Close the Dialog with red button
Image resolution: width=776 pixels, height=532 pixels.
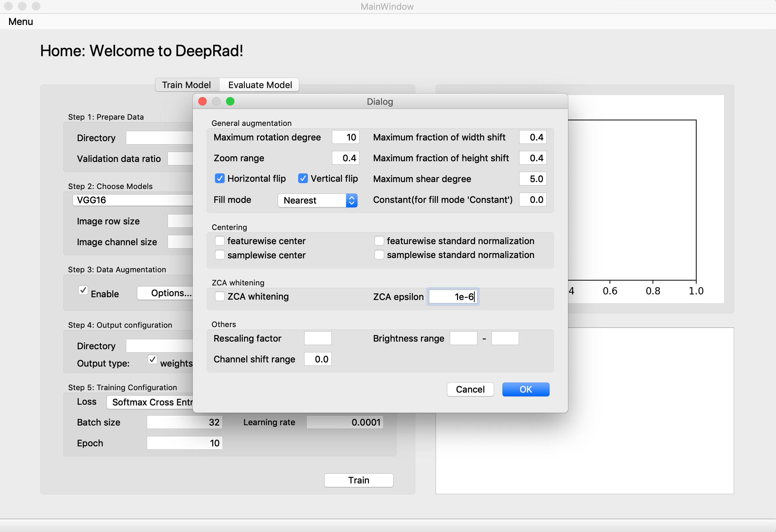(x=202, y=101)
